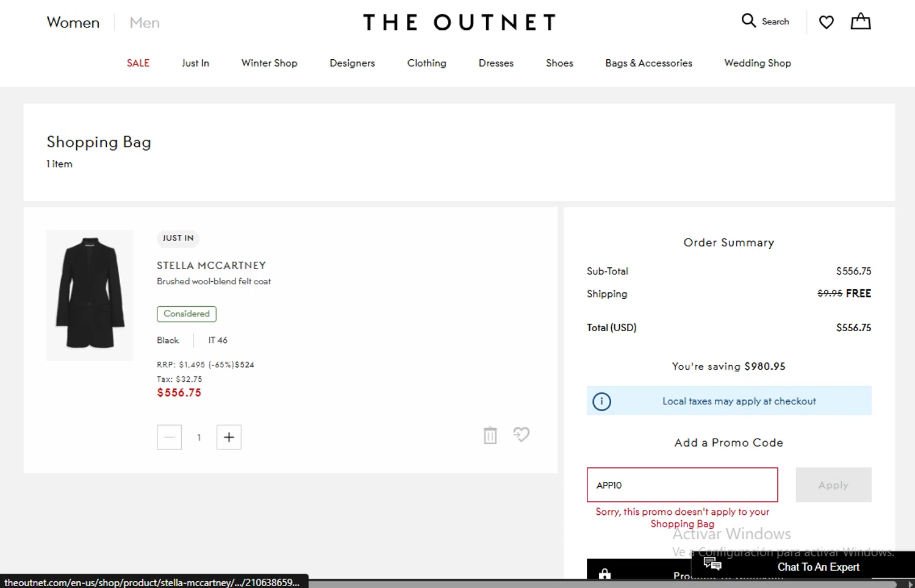Open the SALE menu
The height and width of the screenshot is (588, 915).
[138, 63]
